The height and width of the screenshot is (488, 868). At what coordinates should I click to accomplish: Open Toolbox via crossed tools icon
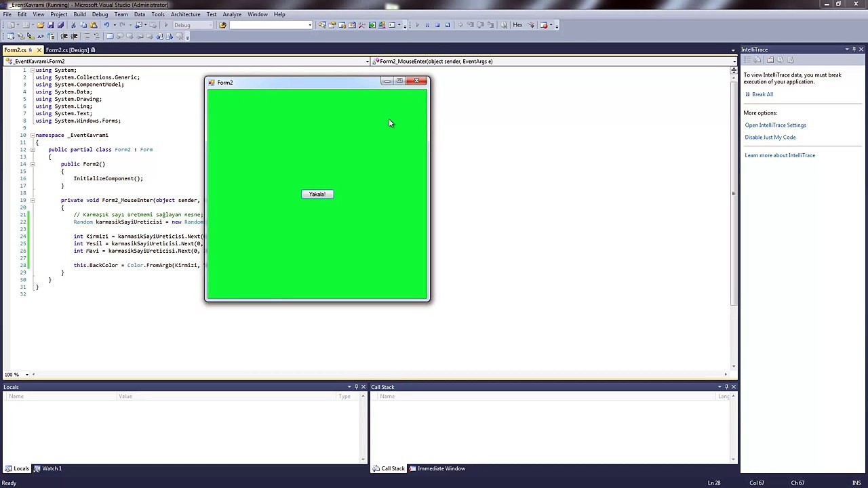pos(361,25)
